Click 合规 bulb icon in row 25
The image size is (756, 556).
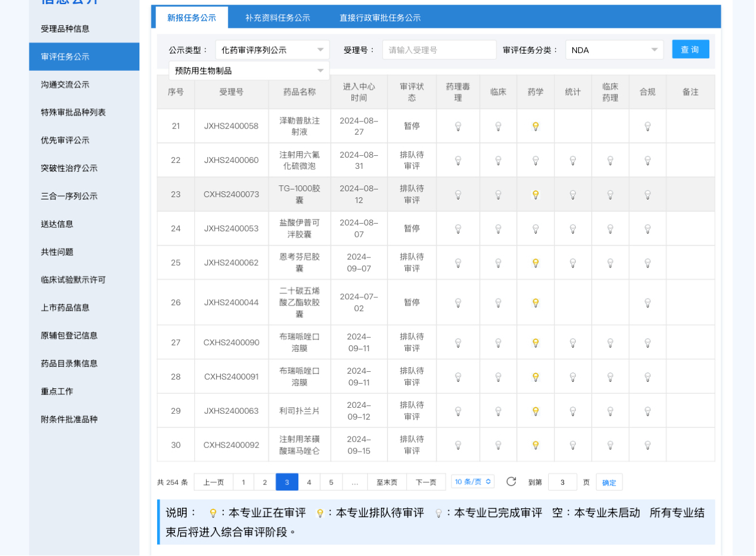[647, 263]
